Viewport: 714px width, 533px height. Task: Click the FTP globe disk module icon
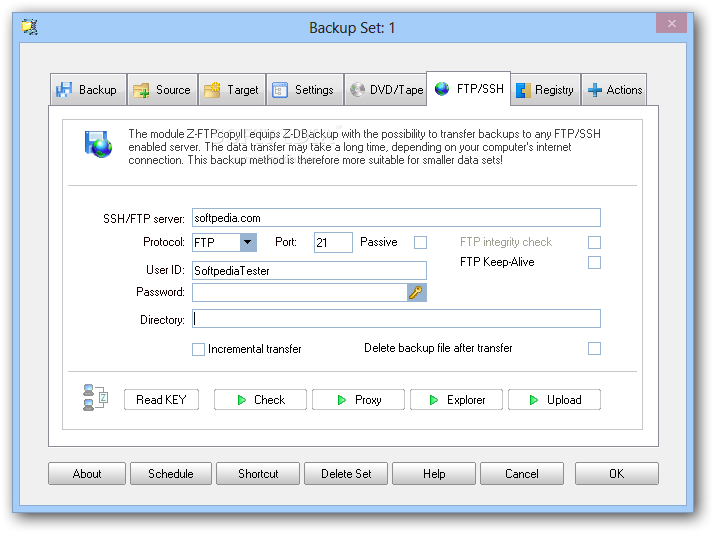pyautogui.click(x=98, y=144)
